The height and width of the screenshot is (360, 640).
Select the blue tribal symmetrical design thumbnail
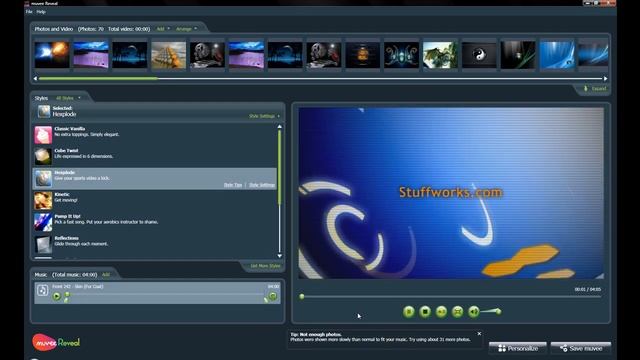tap(402, 55)
